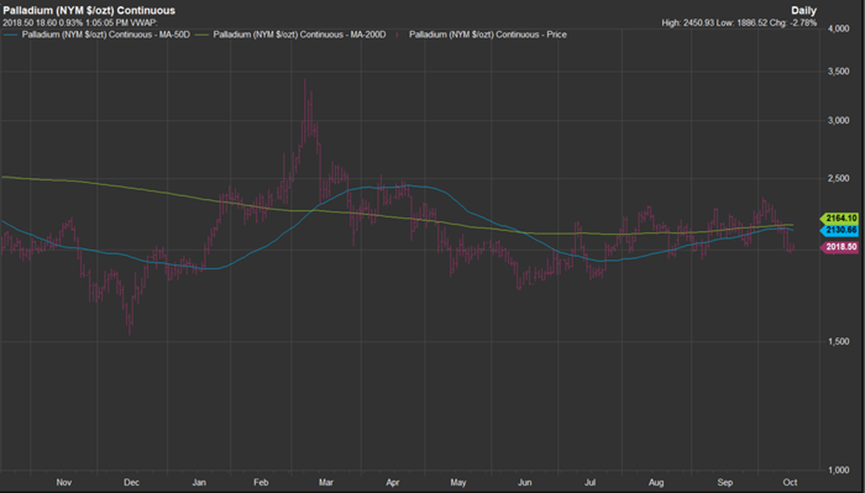Click the 1,500 axis label
Screen dimensions: 865x493
pyautogui.click(x=839, y=342)
